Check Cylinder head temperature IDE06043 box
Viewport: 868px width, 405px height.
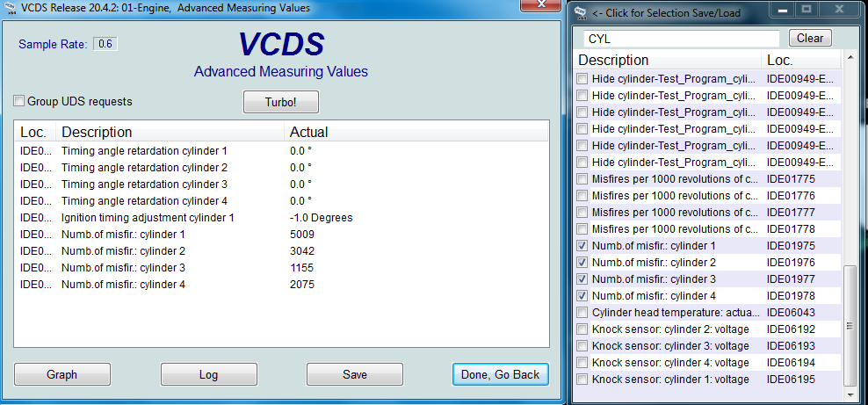click(x=582, y=312)
